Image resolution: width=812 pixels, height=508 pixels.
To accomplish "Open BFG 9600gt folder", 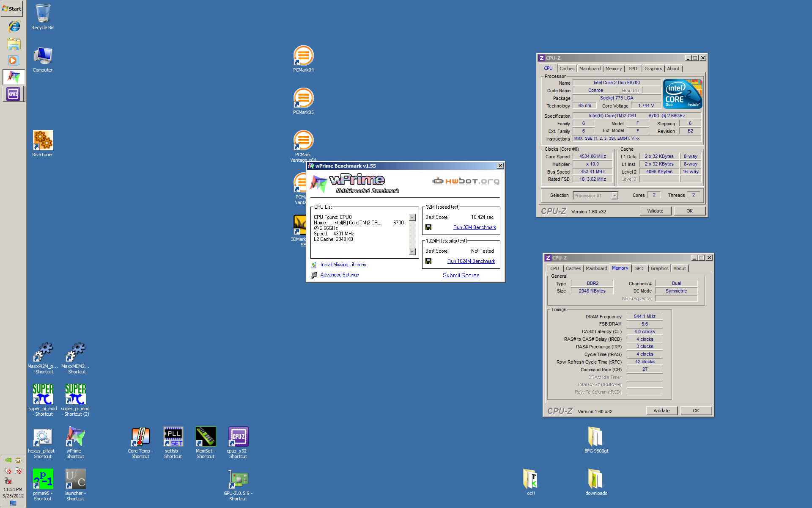I will pos(596,440).
